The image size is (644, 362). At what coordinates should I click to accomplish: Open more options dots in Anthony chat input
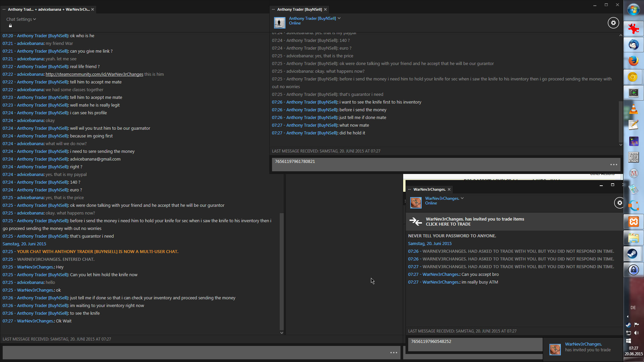pos(613,165)
